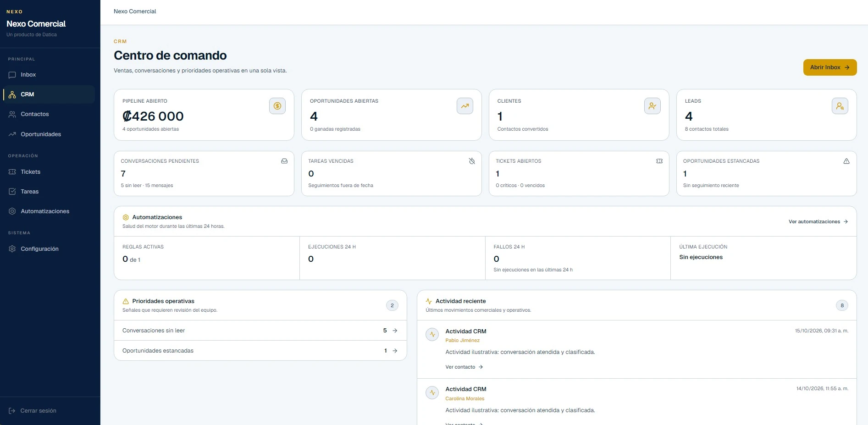The height and width of the screenshot is (425, 868).
Task: Click the Automatizaciones section hexagon icon
Action: click(x=126, y=217)
